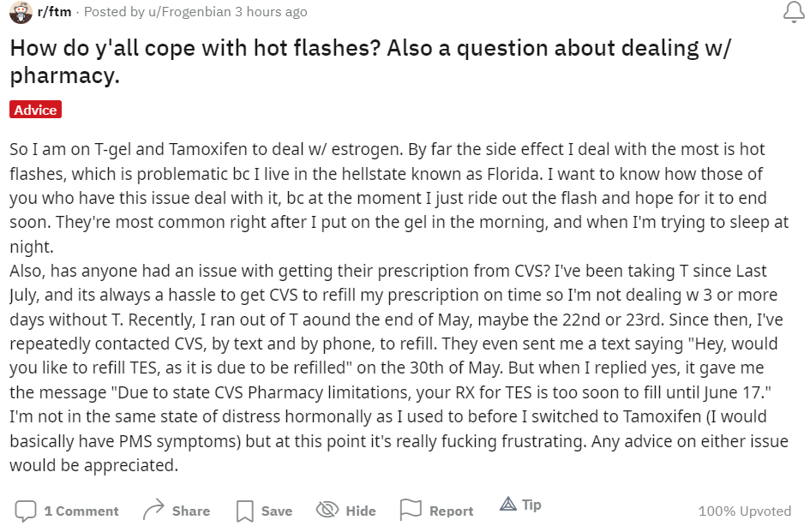Click the 3 hours ago timestamp
Screen dimensions: 810x532
pyautogui.click(x=271, y=11)
